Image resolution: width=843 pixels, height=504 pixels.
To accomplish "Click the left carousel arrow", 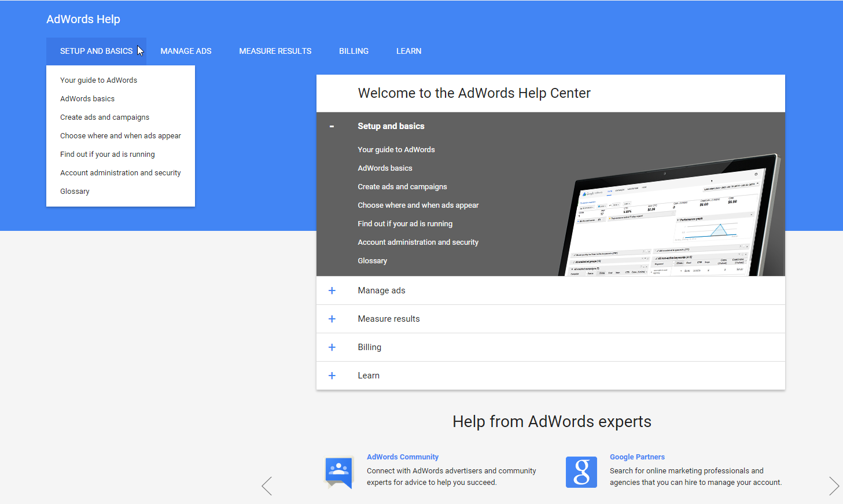I will [x=267, y=486].
